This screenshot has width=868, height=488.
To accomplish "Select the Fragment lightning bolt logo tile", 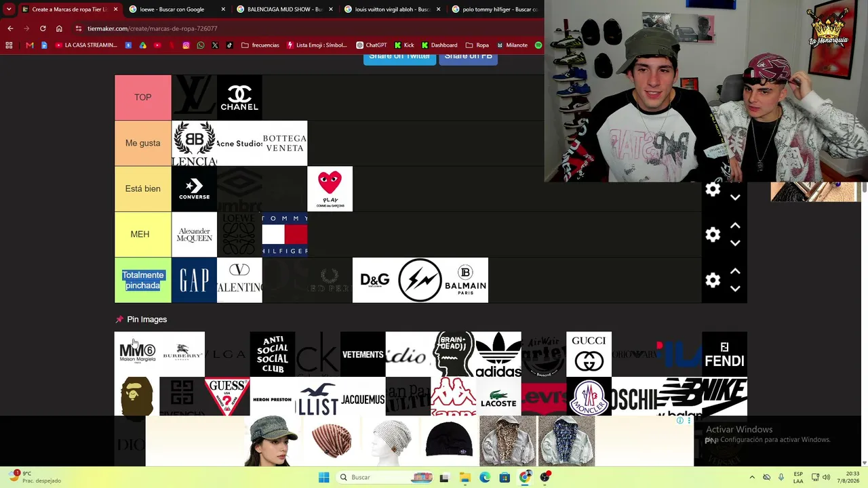I will point(420,280).
